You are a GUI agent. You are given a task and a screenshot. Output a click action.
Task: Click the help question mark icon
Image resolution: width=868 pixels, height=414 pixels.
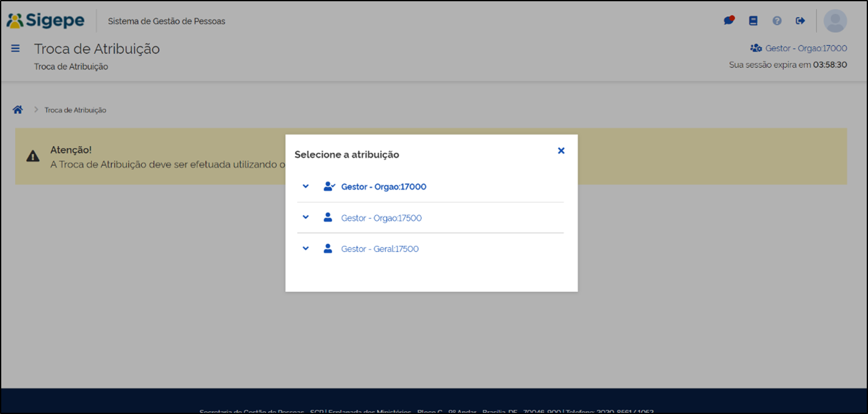[777, 21]
